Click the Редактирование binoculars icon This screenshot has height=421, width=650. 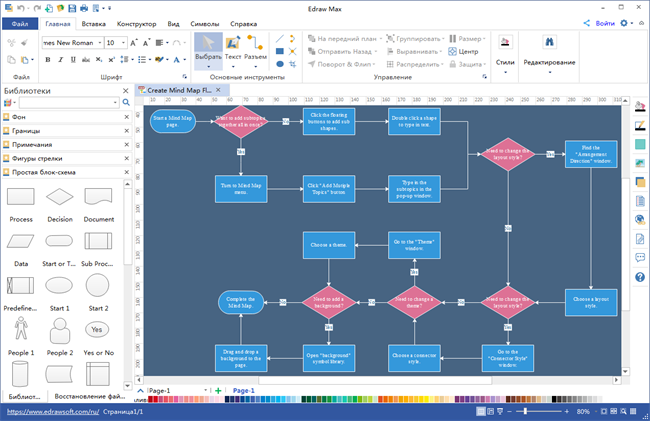549,43
